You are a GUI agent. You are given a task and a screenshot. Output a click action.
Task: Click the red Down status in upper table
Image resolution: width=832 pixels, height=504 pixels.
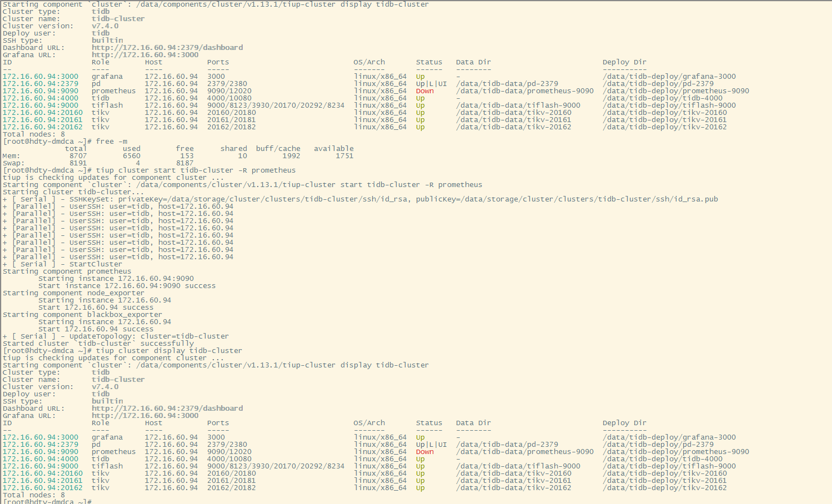[425, 91]
